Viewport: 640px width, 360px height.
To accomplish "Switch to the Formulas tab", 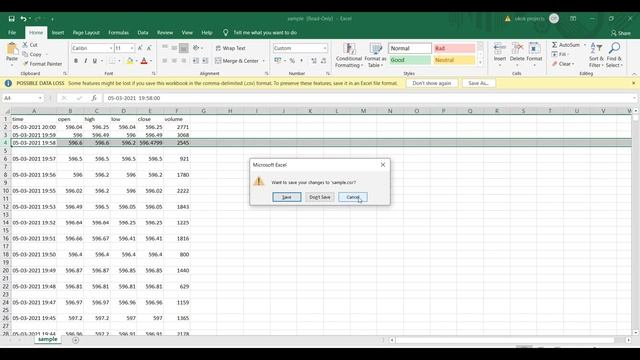I will click(118, 33).
